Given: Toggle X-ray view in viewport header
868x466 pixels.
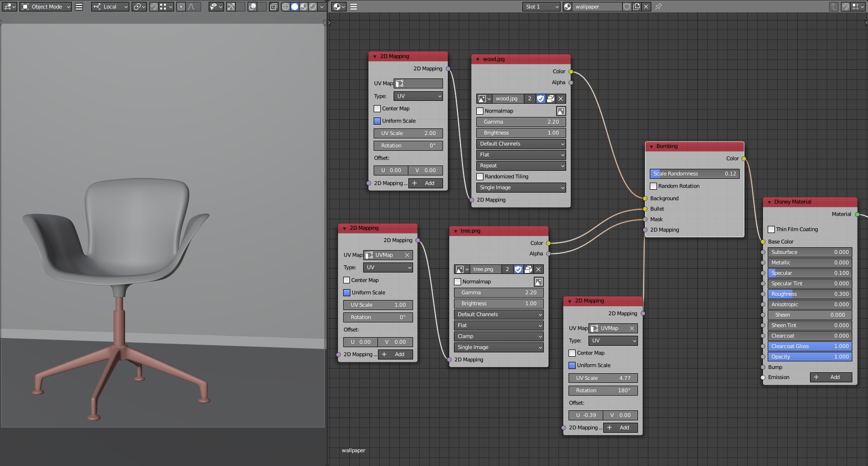Looking at the screenshot, I should point(273,7).
